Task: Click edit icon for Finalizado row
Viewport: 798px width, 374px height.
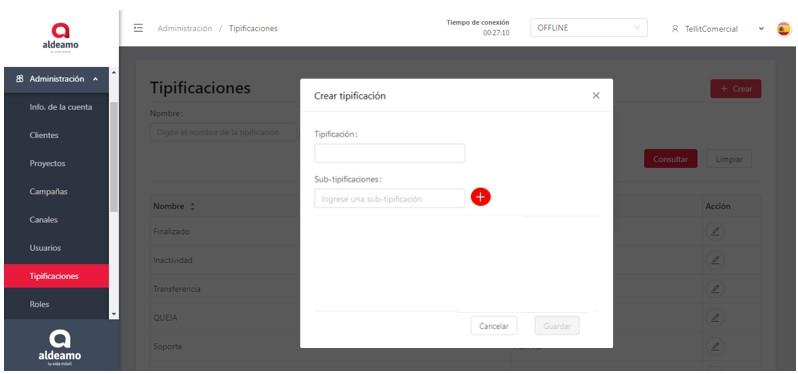Action: coord(715,232)
